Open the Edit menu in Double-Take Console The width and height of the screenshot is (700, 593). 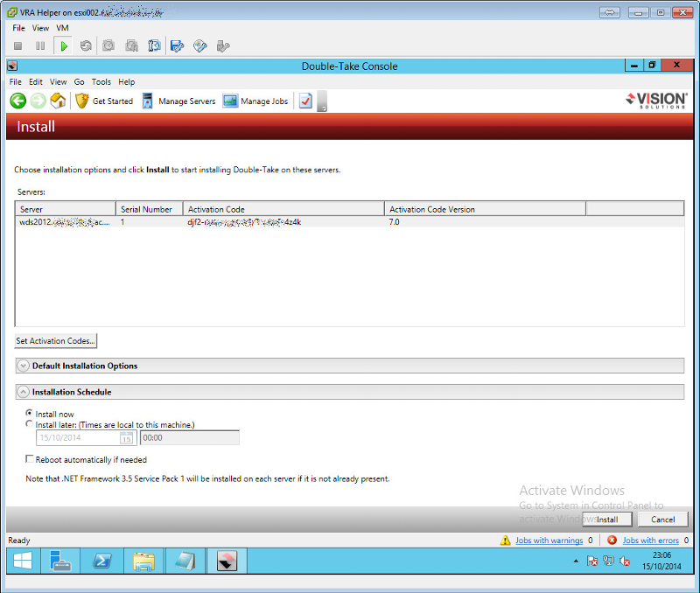[36, 82]
